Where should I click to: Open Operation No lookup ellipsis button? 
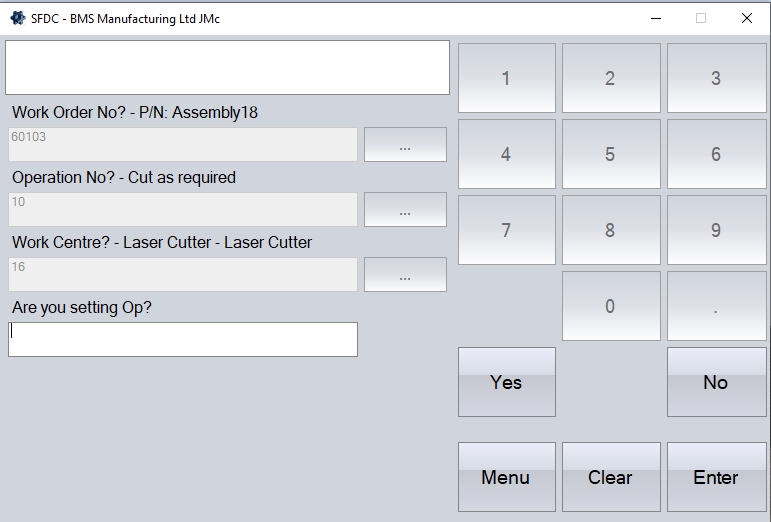click(x=405, y=210)
